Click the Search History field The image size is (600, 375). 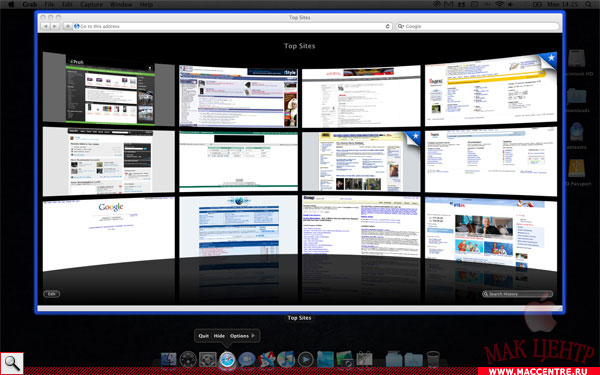point(517,294)
